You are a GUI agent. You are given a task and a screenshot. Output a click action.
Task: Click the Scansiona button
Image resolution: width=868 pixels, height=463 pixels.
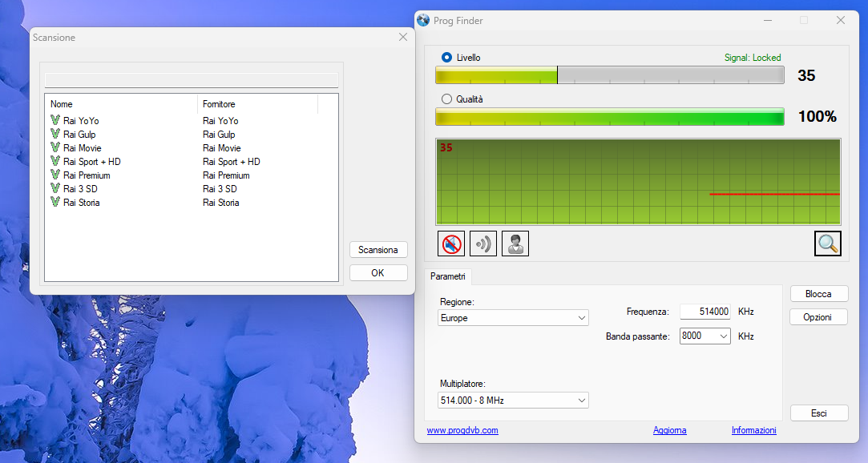click(378, 249)
